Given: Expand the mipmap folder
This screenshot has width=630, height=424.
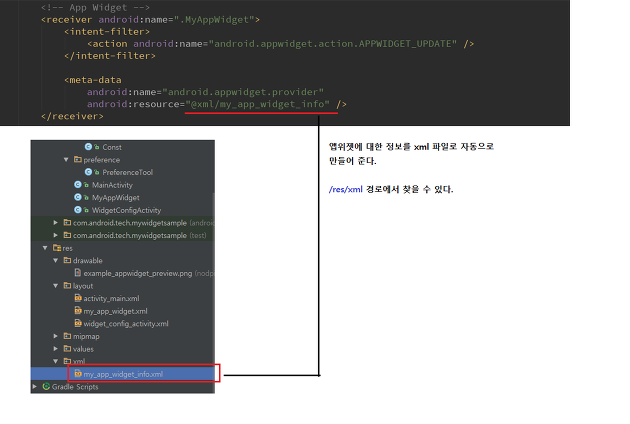Looking at the screenshot, I should coord(55,336).
